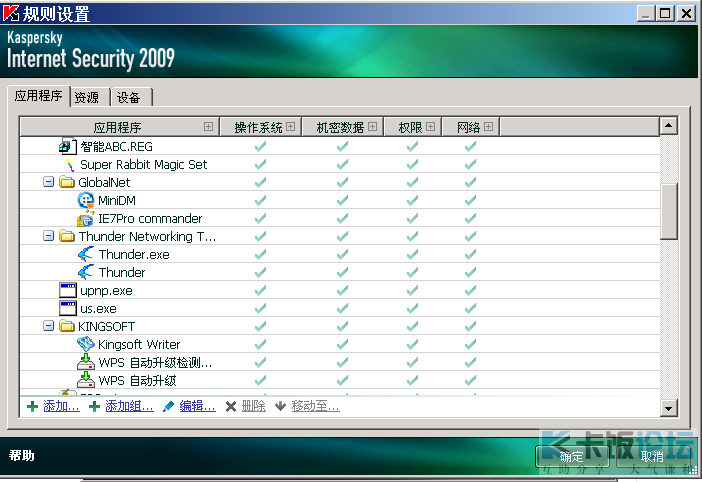Switch to the 资源 tab
This screenshot has width=702, height=482.
coord(90,97)
